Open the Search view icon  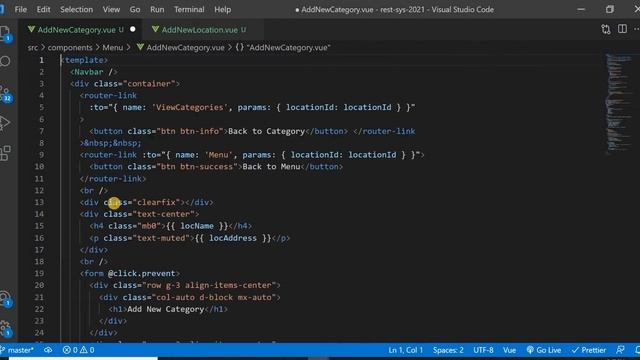click(5, 62)
